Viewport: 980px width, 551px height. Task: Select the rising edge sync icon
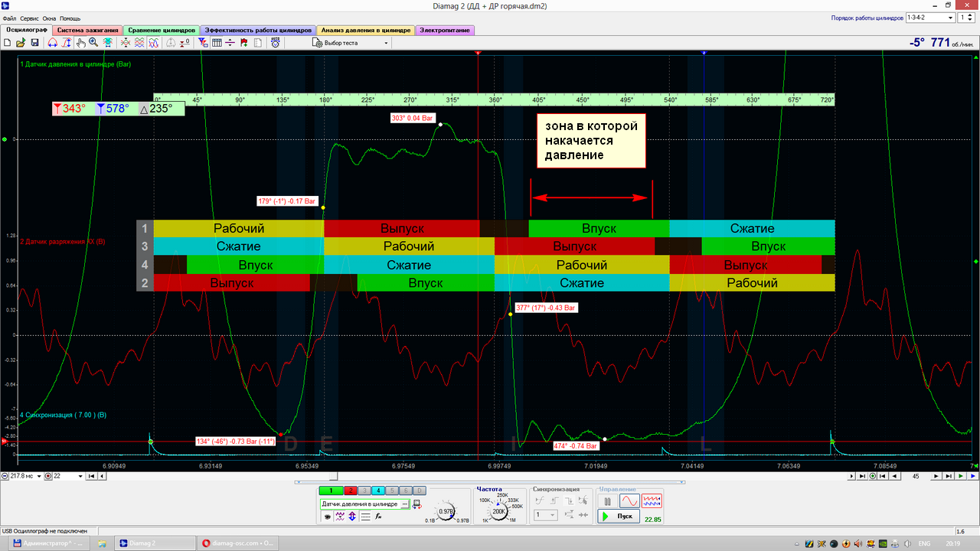[x=554, y=500]
